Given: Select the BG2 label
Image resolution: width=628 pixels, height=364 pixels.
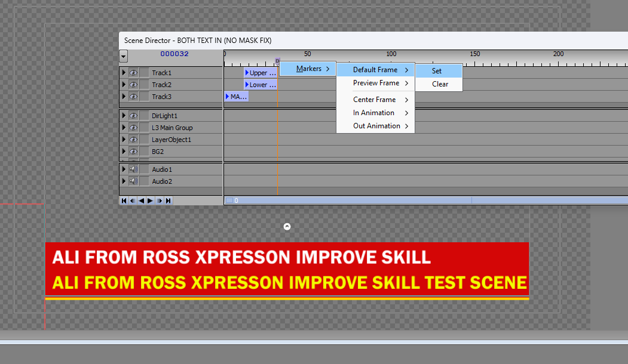Looking at the screenshot, I should coord(158,152).
